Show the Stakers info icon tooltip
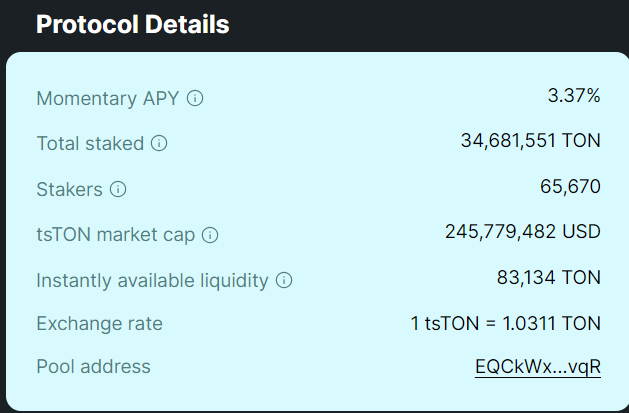 (x=118, y=189)
